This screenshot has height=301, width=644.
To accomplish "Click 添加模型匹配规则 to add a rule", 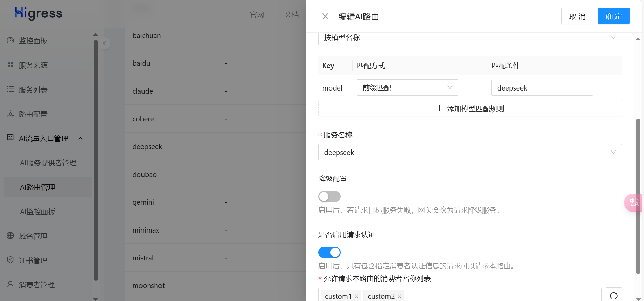I will pos(470,108).
